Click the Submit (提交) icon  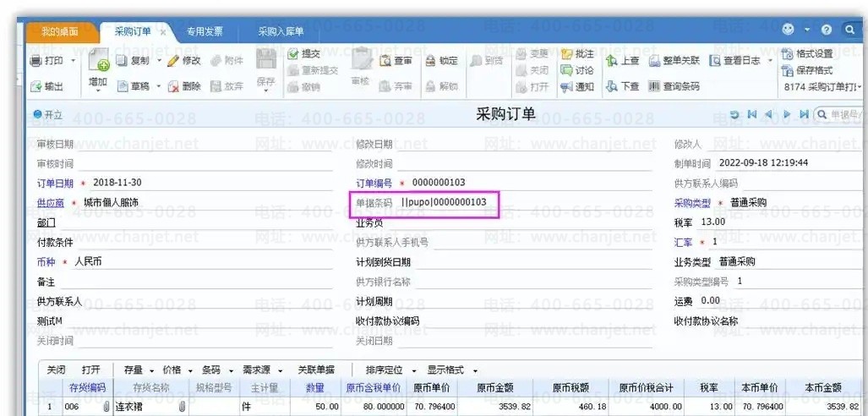tap(293, 53)
